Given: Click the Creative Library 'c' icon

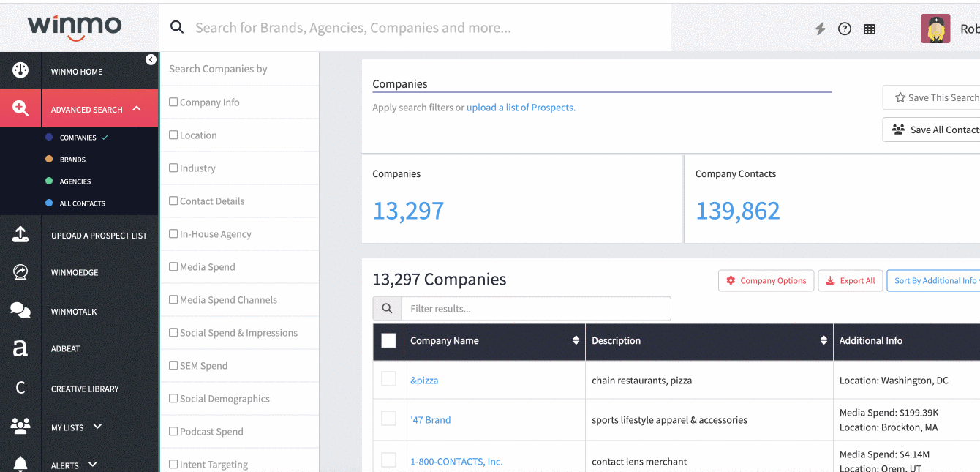Looking at the screenshot, I should [x=20, y=388].
